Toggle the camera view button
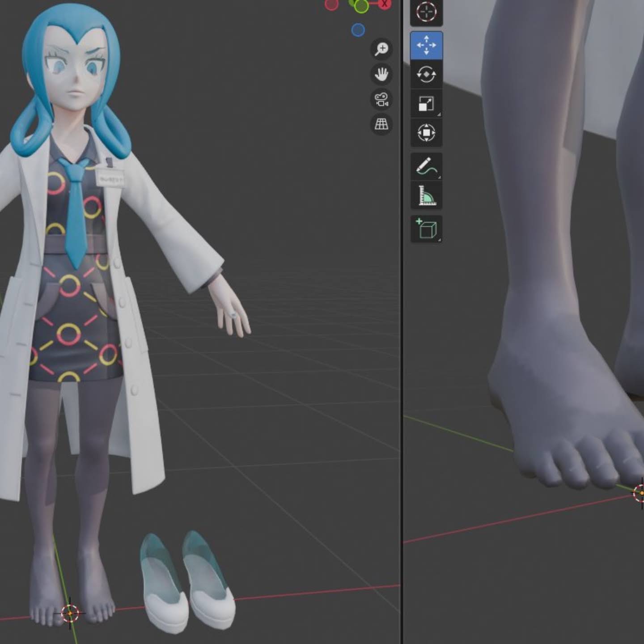Screen dimensions: 644x644 [x=381, y=99]
